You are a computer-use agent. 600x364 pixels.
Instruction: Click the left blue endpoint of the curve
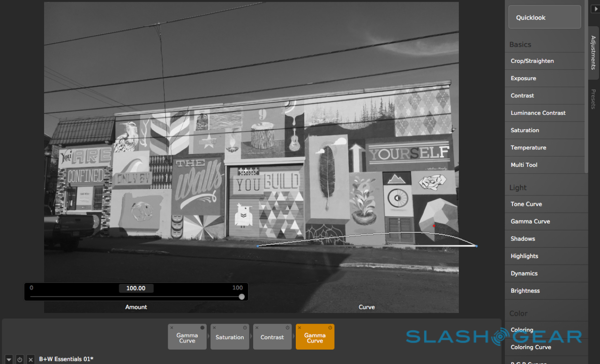click(258, 246)
